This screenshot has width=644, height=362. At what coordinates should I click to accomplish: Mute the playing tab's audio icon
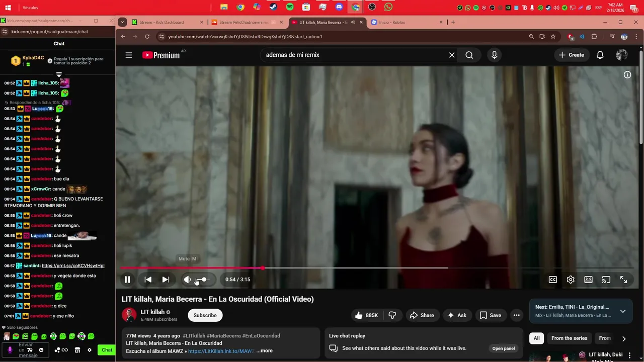tap(353, 22)
